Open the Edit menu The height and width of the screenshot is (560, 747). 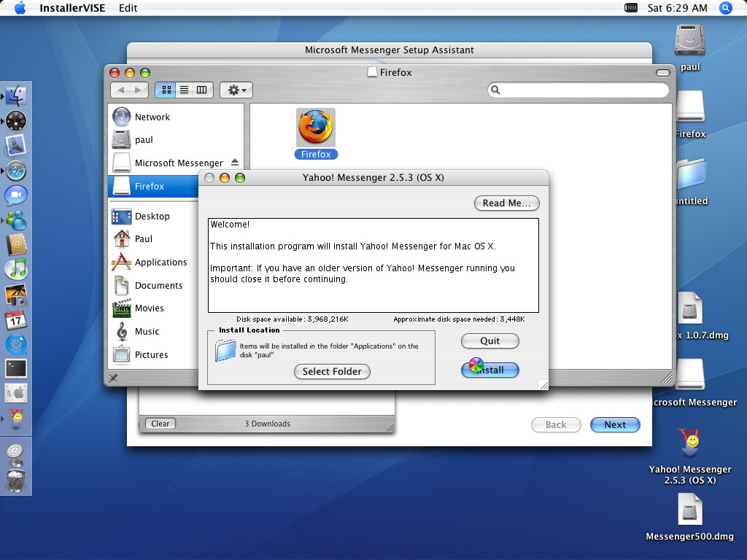[128, 8]
